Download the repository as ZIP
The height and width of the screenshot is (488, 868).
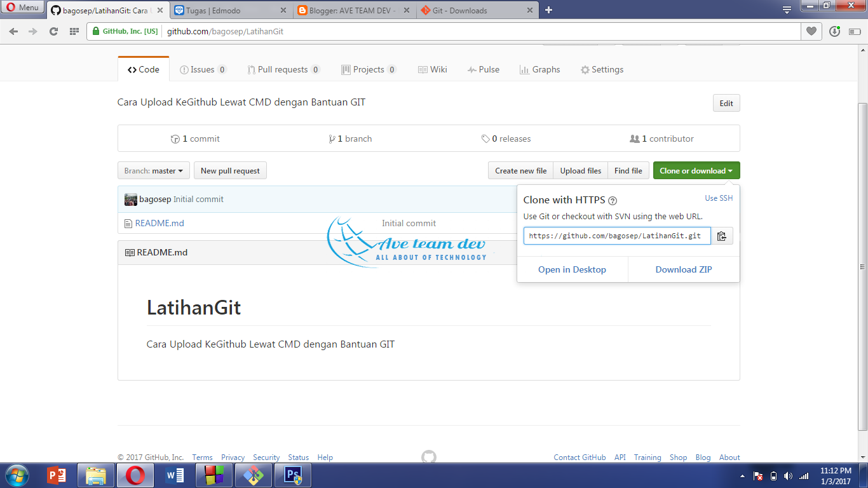[x=683, y=269]
